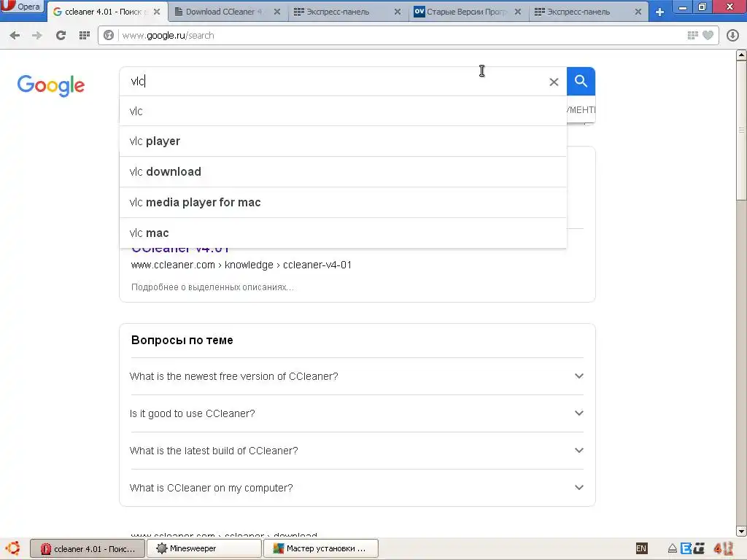The height and width of the screenshot is (560, 747).
Task: Click the vertical scrollbar thumb
Action: point(741,131)
